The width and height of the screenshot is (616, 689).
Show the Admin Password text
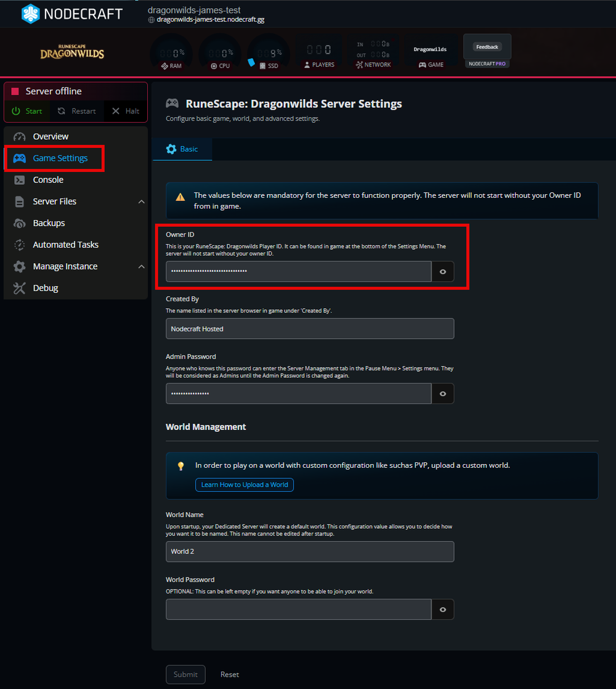click(x=442, y=393)
